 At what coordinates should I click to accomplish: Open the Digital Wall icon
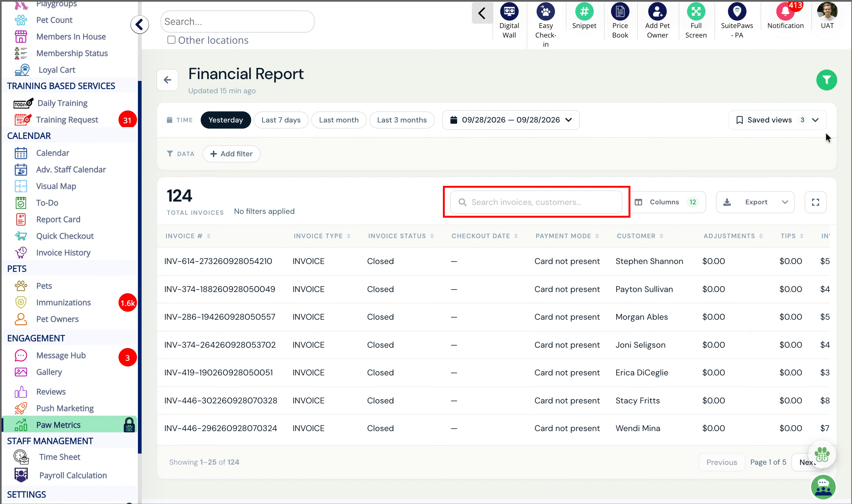click(x=509, y=12)
